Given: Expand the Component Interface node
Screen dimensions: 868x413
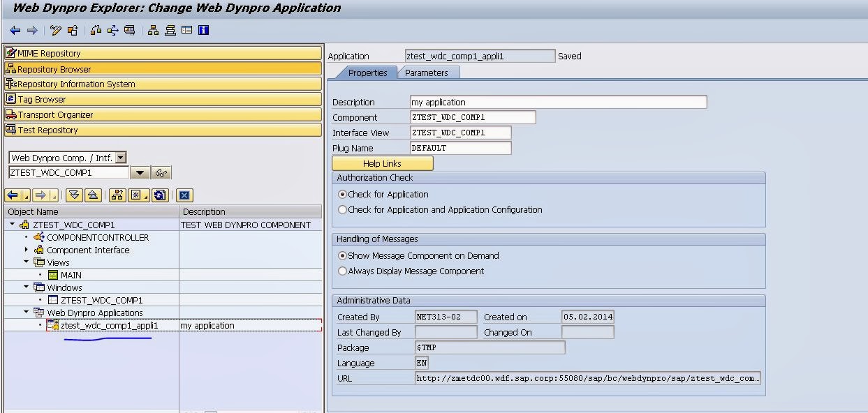Looking at the screenshot, I should [27, 250].
